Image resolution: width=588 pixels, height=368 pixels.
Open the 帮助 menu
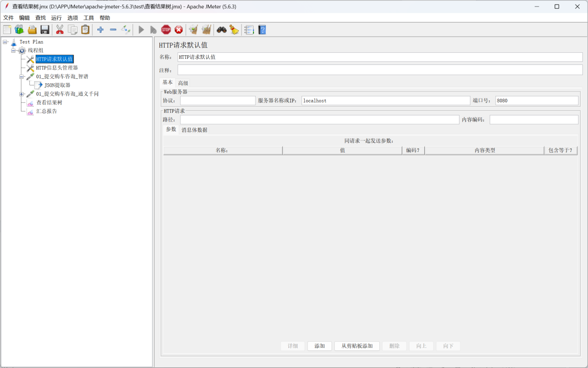(105, 18)
